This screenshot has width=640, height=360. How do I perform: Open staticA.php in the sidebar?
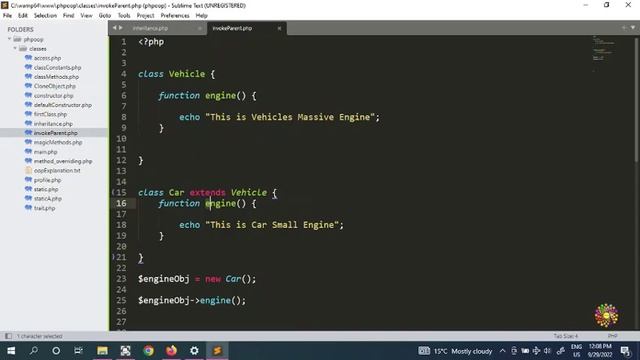[x=48, y=199]
